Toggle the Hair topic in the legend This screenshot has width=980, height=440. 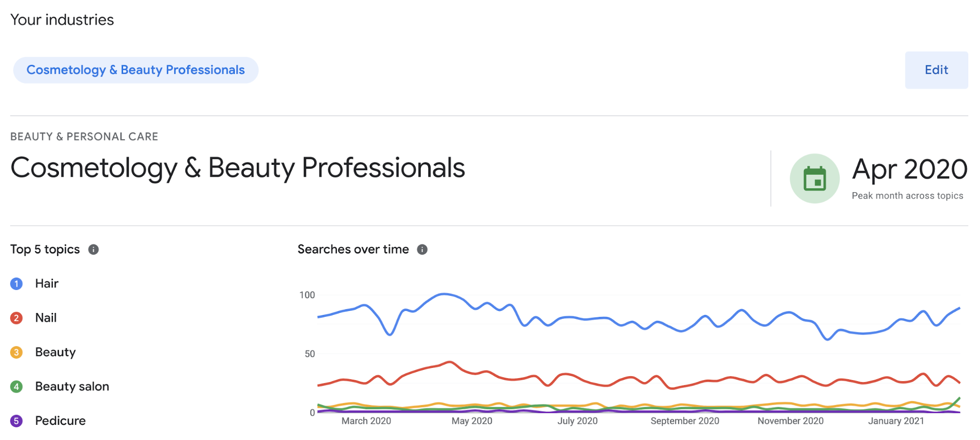pyautogui.click(x=46, y=283)
